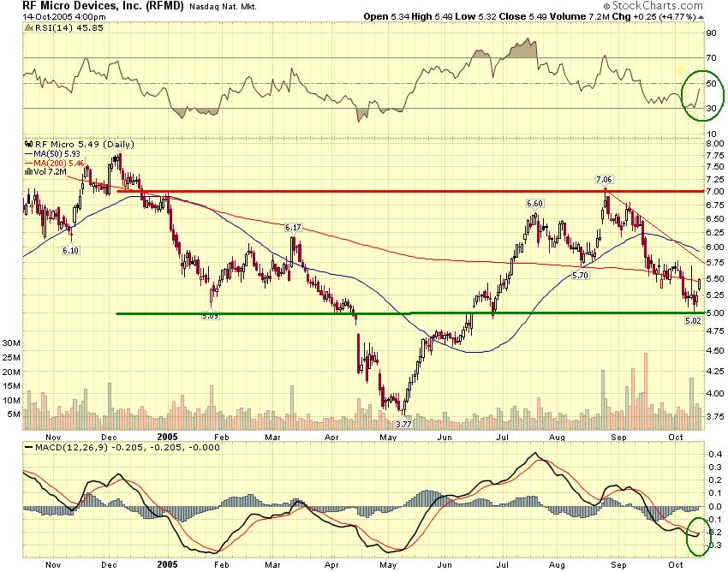
Task: Click the Aug label under the price chart
Action: click(557, 438)
